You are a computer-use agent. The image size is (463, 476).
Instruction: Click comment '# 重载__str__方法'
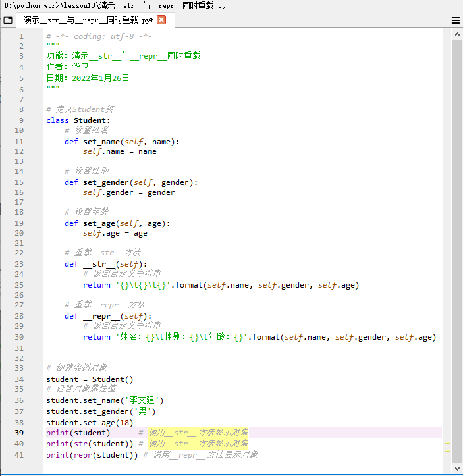coord(103,253)
